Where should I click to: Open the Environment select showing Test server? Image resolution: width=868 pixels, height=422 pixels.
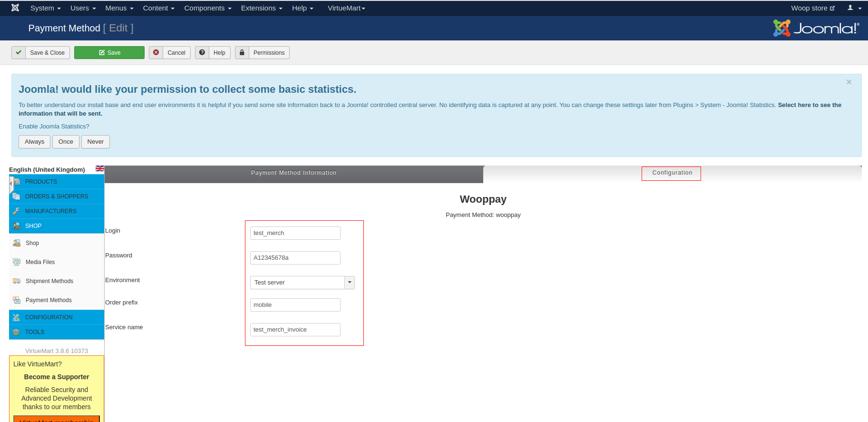302,283
